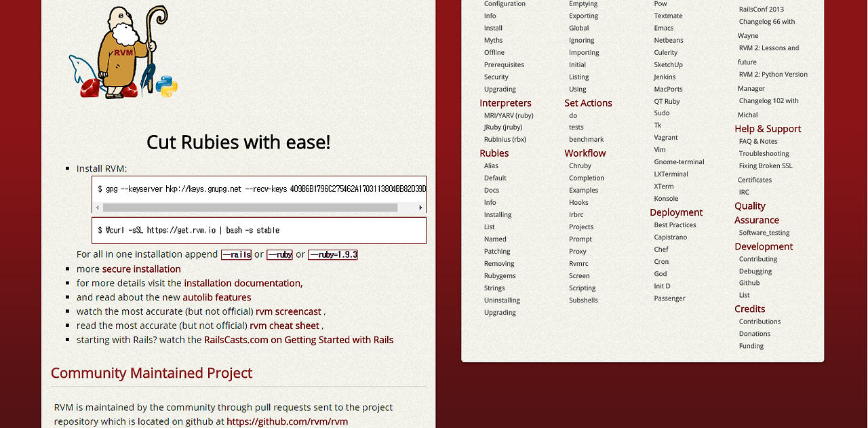Open the Fixing Broken SSL Certificates link

click(x=765, y=173)
